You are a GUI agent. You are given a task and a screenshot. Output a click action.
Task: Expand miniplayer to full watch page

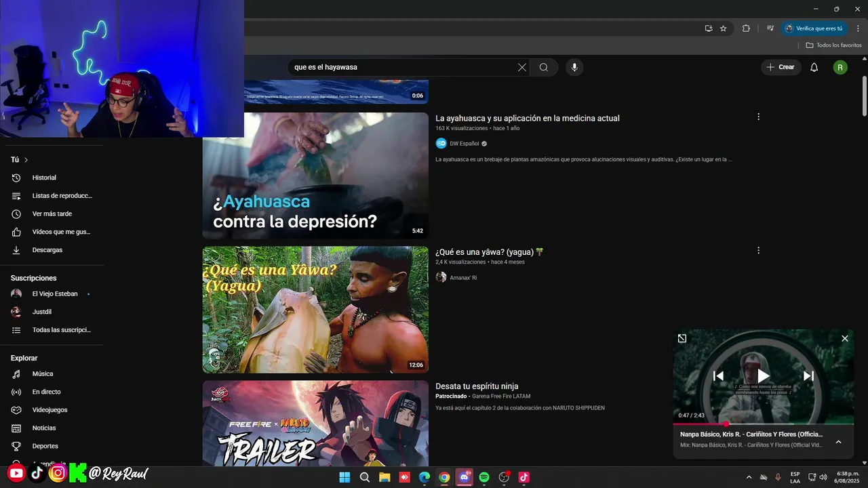pyautogui.click(x=682, y=338)
